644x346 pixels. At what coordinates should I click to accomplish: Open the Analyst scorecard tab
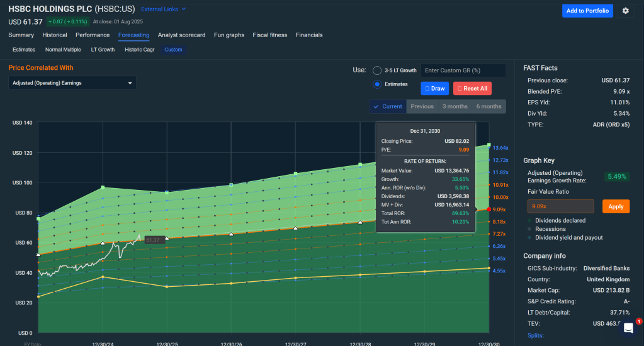(181, 35)
